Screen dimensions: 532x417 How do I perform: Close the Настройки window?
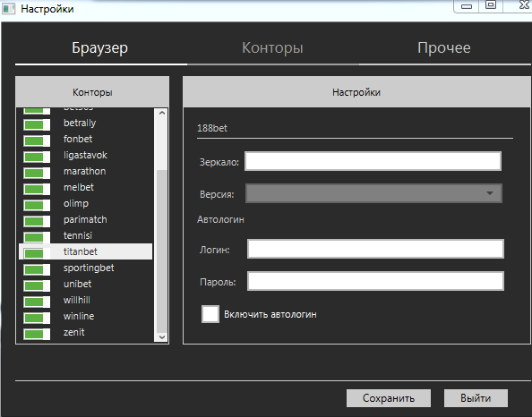524,5
